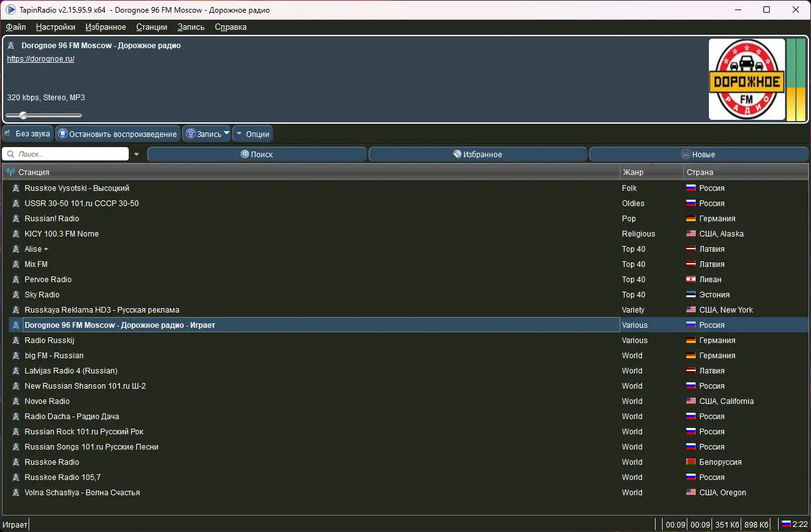Open the search box dropdown arrow

tap(136, 154)
